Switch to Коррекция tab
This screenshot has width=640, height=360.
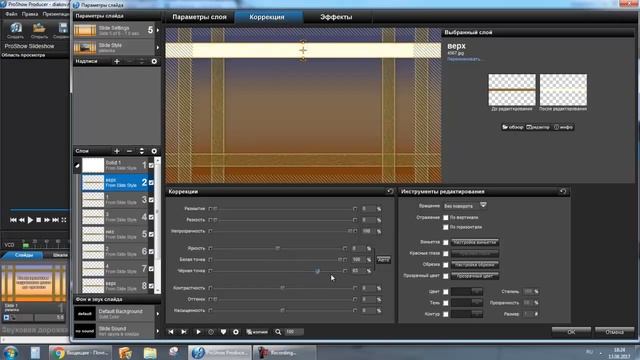[x=267, y=17]
